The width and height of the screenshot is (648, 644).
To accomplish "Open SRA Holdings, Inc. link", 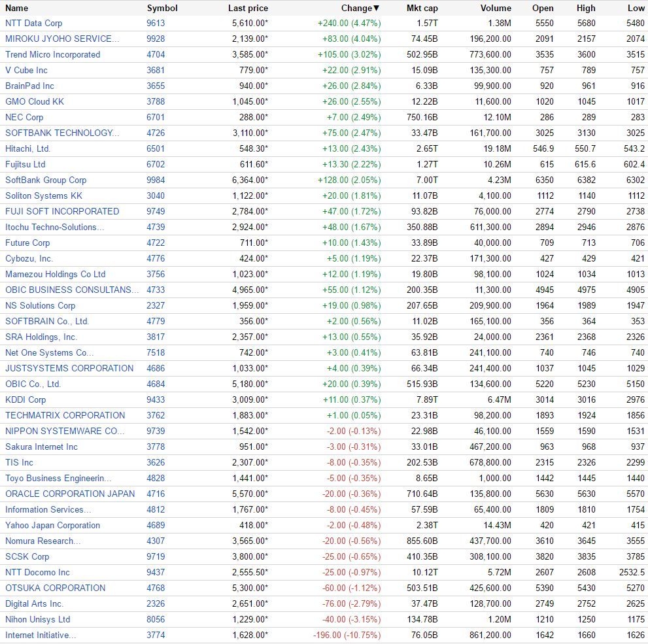I will (41, 337).
